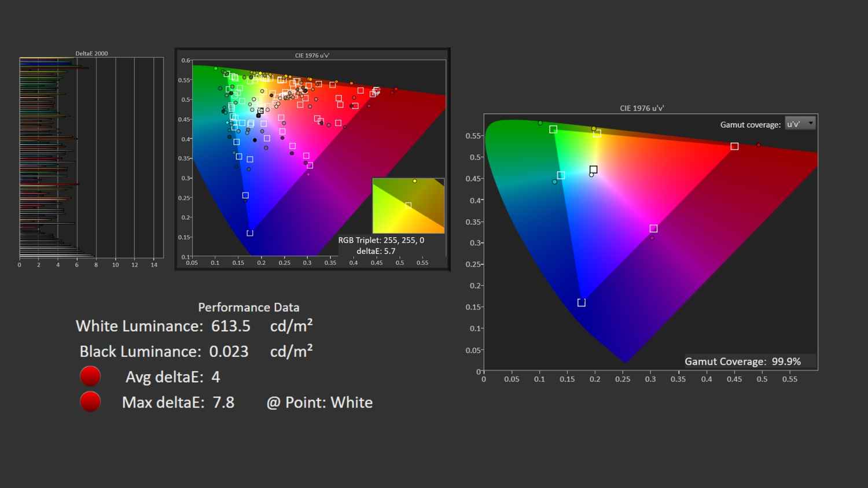Click the RGB Triplet 255, 255, 0 label
Viewport: 868px width, 488px height.
coord(381,240)
